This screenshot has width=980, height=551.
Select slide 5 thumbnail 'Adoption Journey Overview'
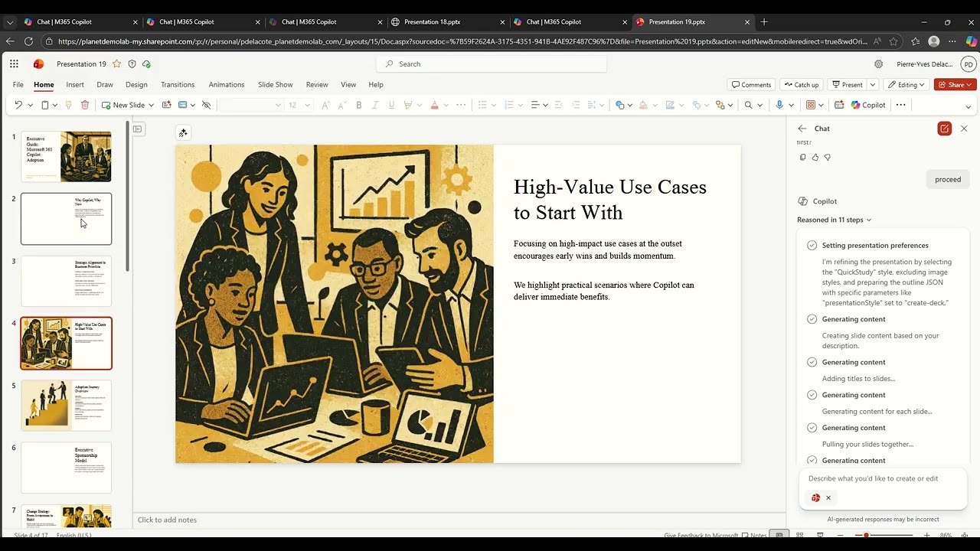[66, 406]
